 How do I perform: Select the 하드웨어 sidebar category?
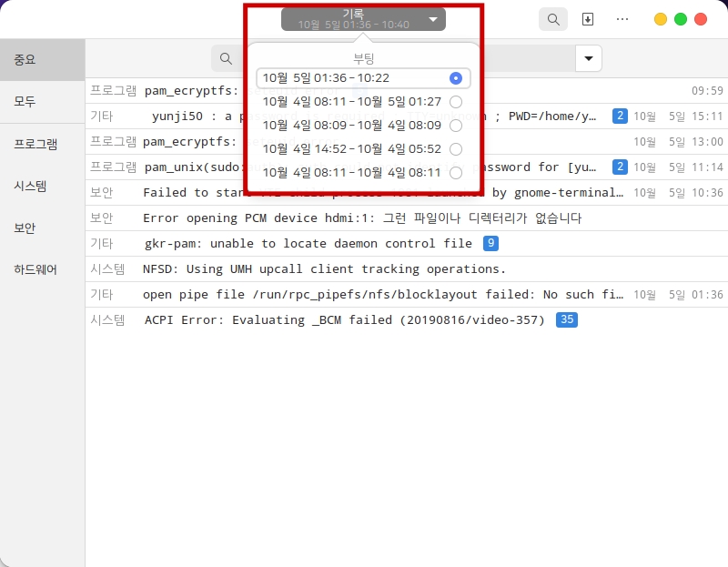35,269
